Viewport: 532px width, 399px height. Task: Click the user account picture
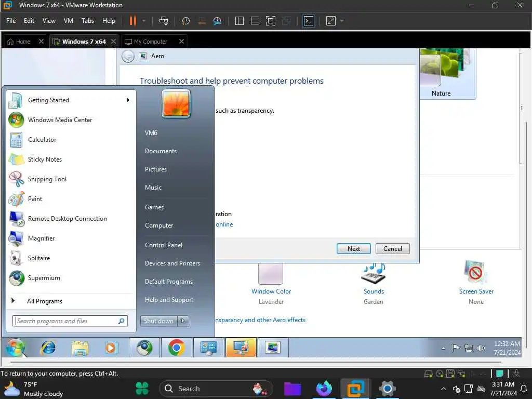click(176, 103)
